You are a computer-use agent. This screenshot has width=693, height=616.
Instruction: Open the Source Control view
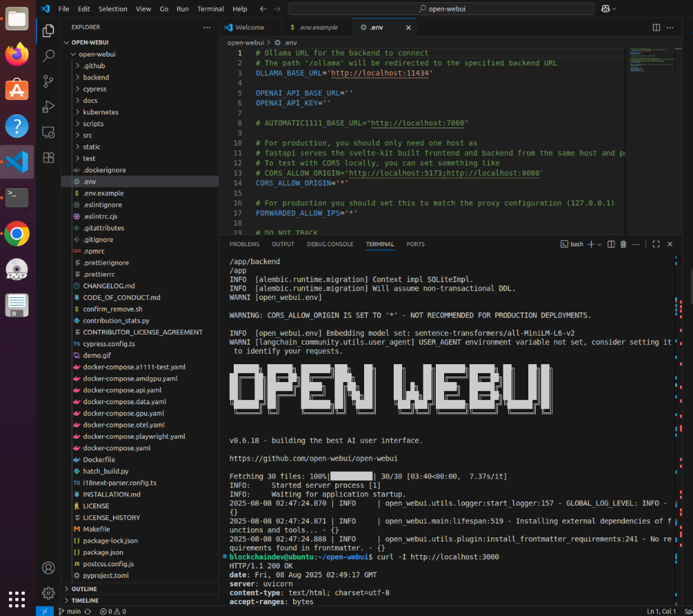(x=48, y=81)
